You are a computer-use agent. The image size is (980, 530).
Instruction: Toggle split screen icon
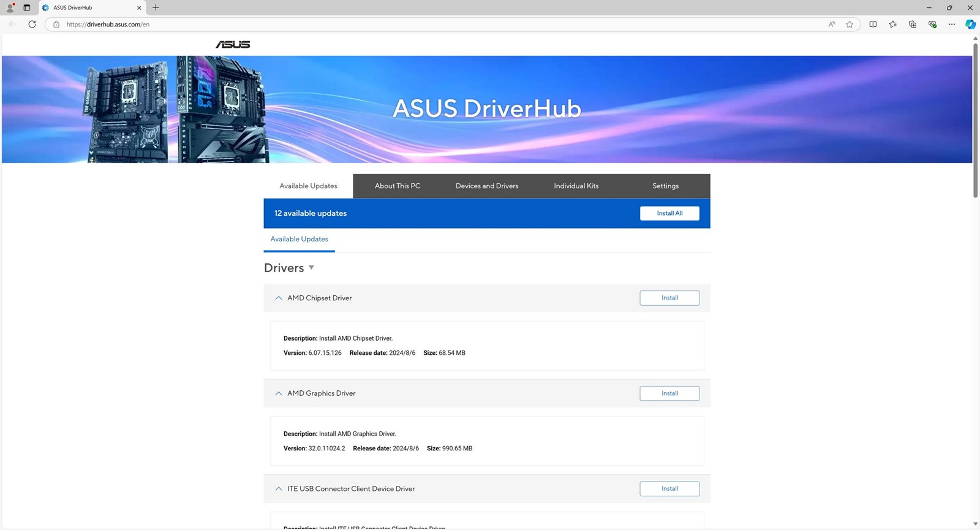[x=873, y=25]
